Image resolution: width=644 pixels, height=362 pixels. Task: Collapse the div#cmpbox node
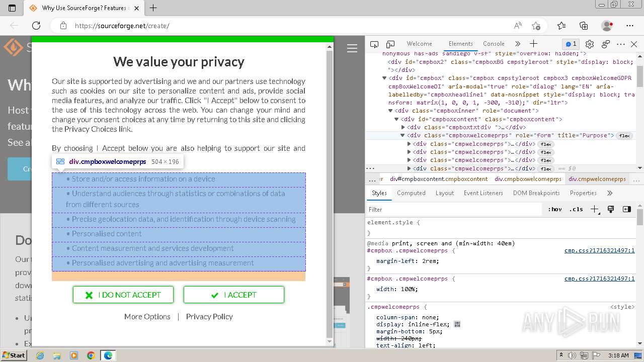384,78
